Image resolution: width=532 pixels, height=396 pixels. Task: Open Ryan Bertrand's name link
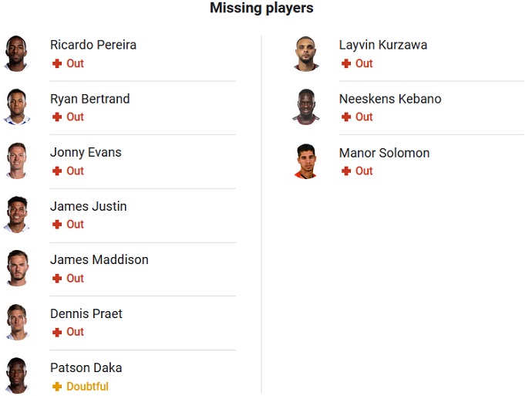[x=89, y=99]
